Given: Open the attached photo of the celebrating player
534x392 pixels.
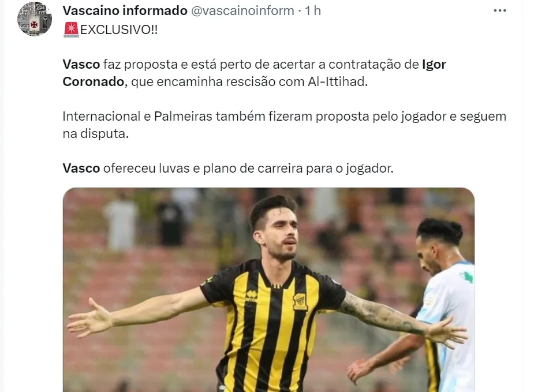Looking at the screenshot, I should 268,290.
